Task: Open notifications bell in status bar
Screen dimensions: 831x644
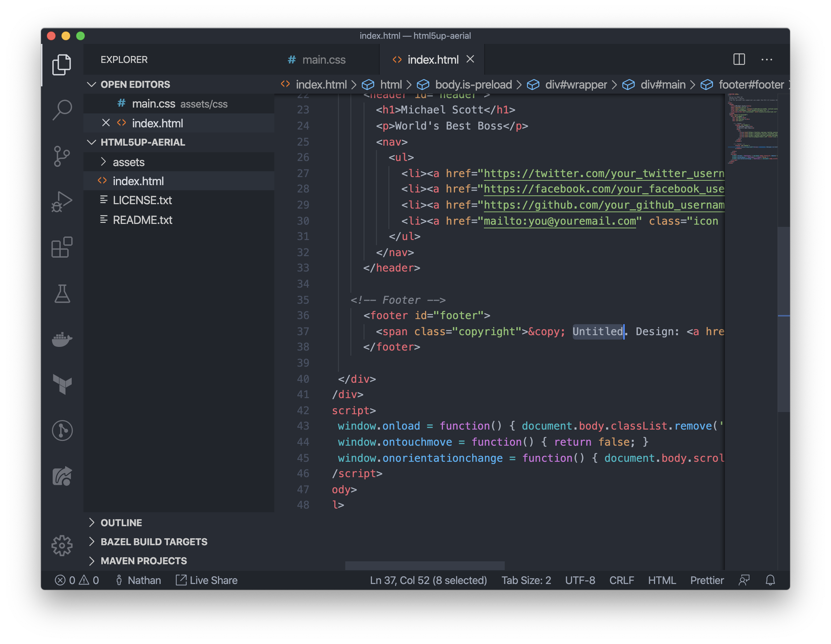Action: pos(770,580)
